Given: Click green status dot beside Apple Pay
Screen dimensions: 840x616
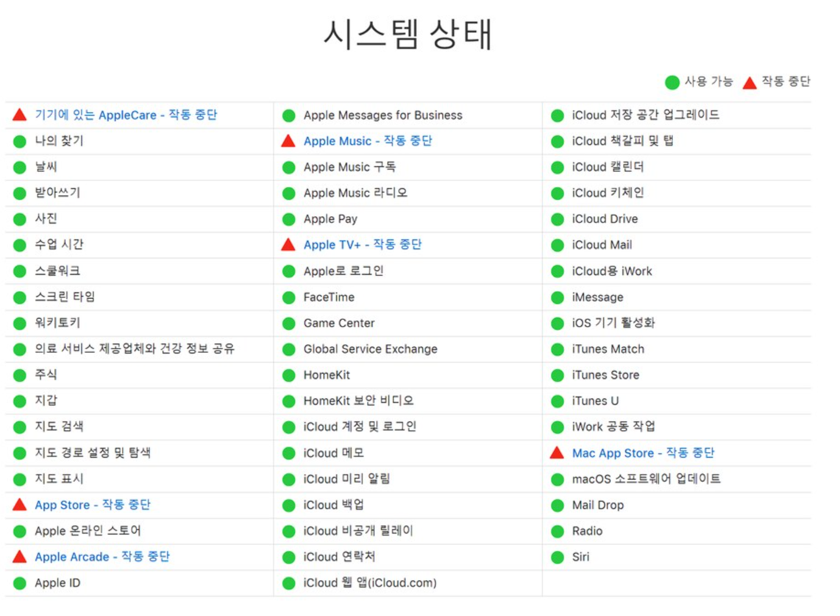Looking at the screenshot, I should coord(289,219).
